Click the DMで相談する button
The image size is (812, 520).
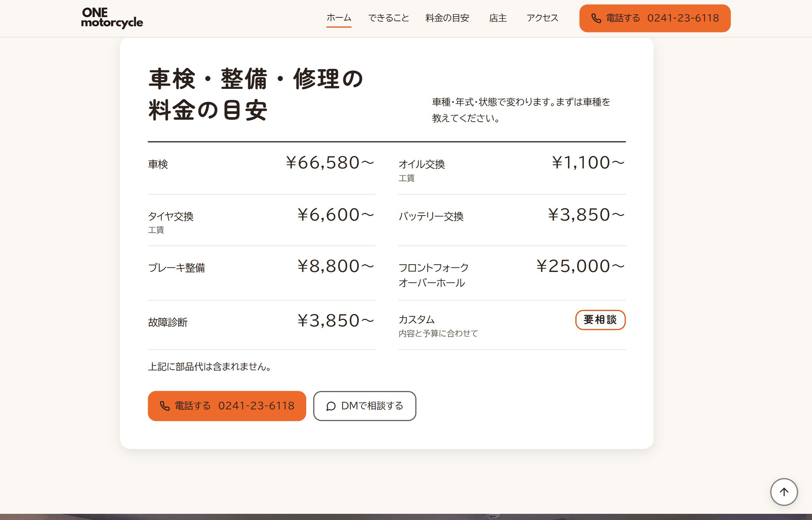[365, 406]
